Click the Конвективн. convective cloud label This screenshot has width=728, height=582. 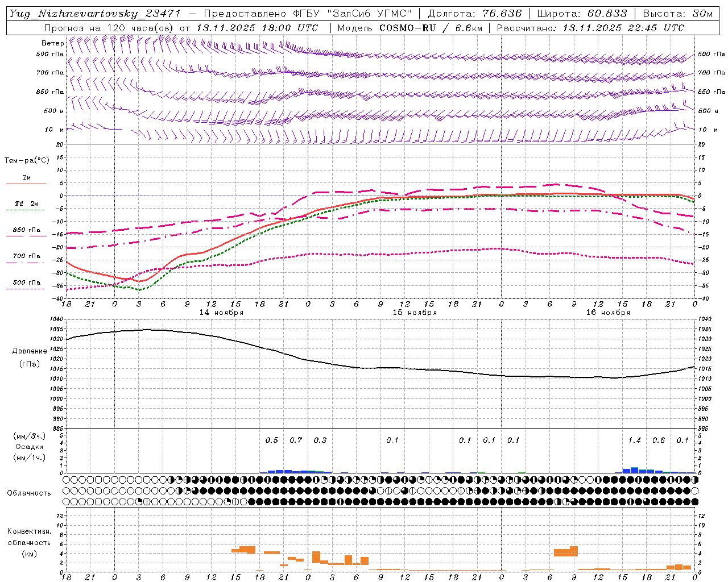coord(29,531)
